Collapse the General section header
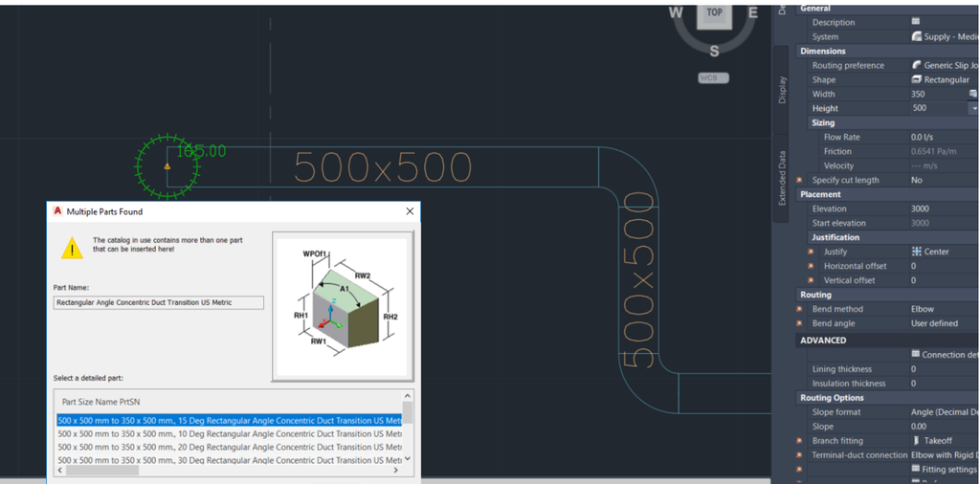The width and height of the screenshot is (980, 484). tap(887, 8)
